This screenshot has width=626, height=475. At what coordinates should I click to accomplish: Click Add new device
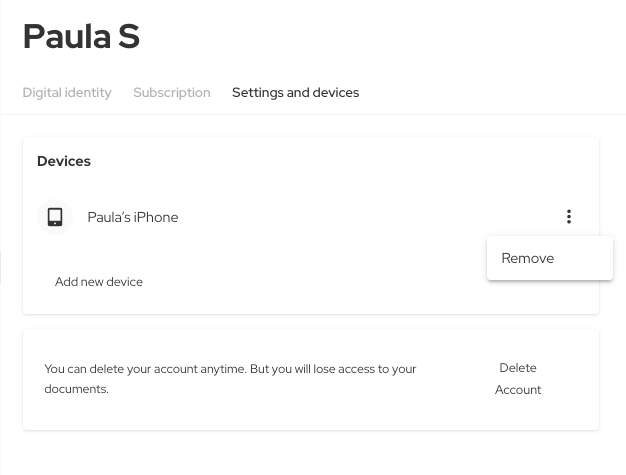coord(99,282)
